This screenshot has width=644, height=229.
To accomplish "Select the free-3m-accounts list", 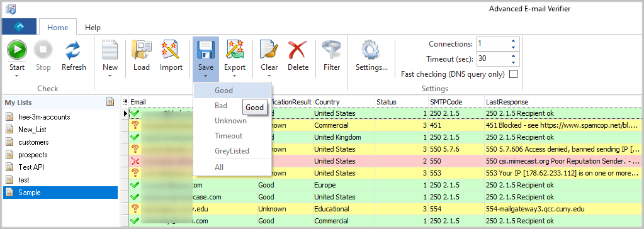I will [61, 117].
